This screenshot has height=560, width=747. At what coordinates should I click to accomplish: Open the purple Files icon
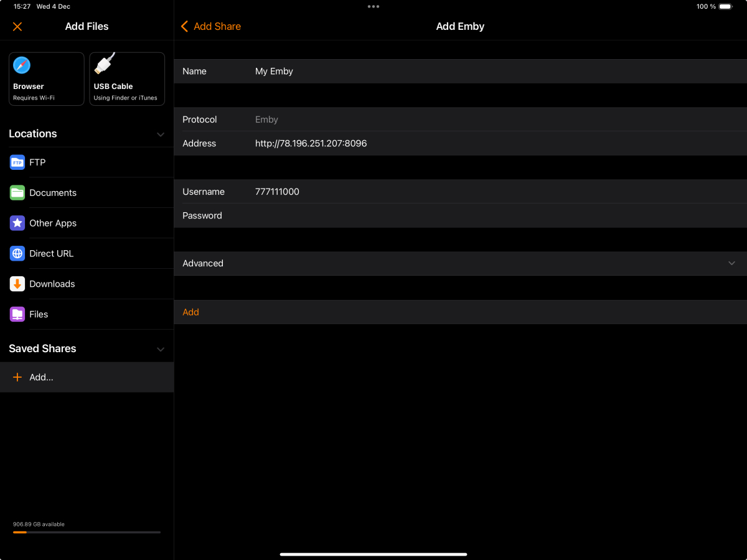click(17, 315)
